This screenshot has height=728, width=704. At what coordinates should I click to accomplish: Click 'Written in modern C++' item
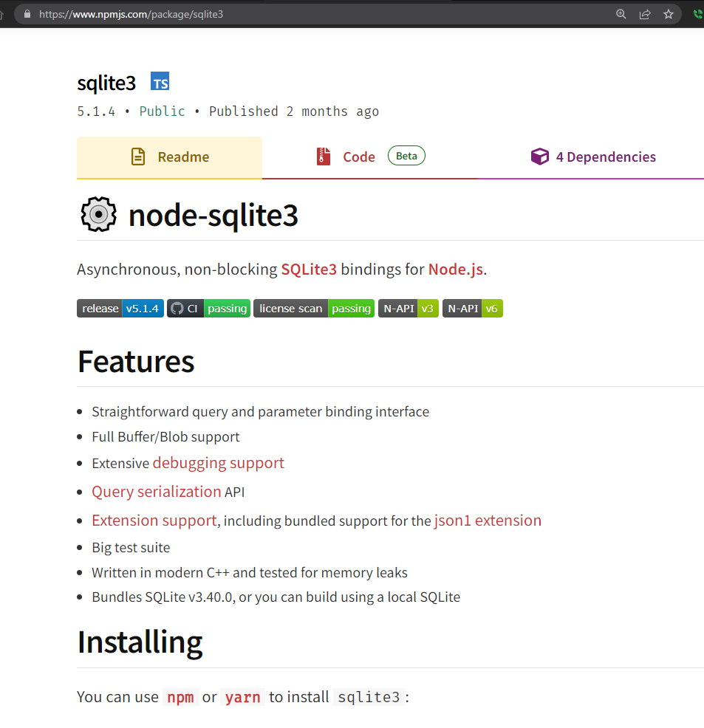point(250,572)
